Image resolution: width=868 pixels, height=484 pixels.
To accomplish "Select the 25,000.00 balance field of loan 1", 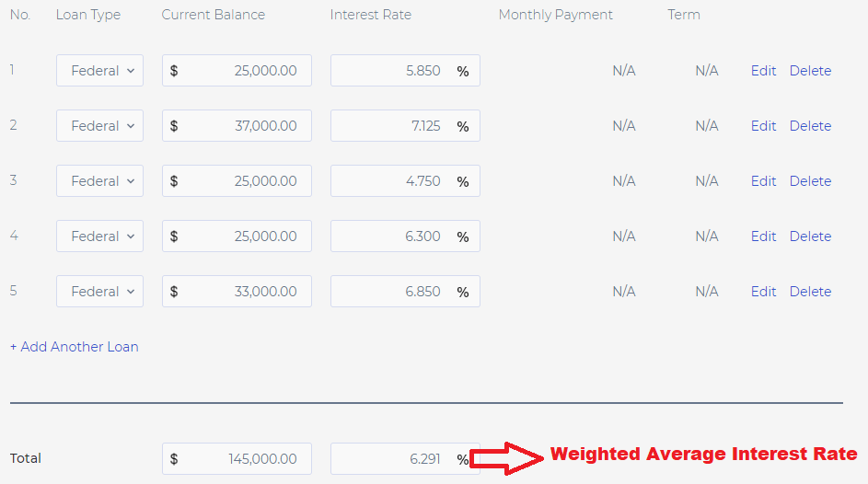I will click(x=237, y=70).
